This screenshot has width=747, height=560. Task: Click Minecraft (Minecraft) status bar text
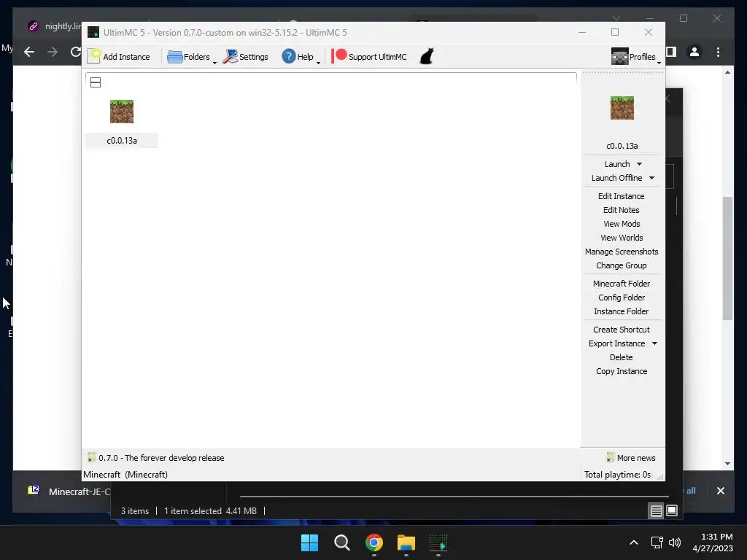tap(125, 474)
